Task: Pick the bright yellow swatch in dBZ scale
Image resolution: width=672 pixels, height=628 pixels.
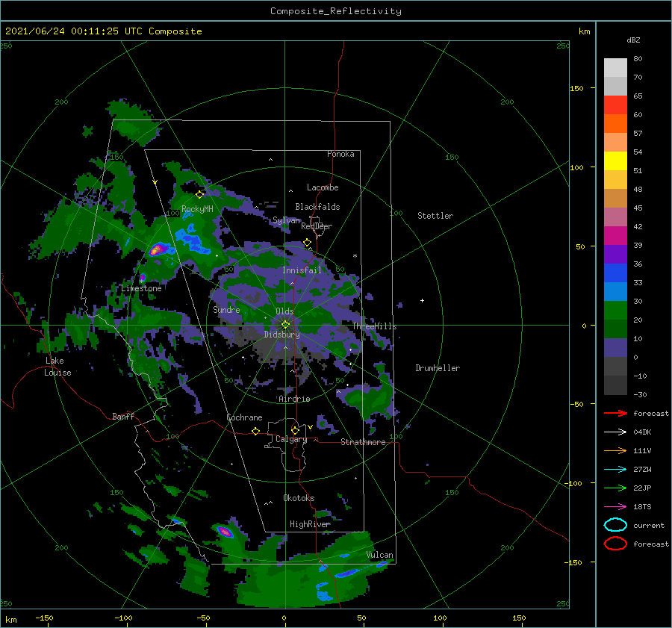Action: coord(615,161)
